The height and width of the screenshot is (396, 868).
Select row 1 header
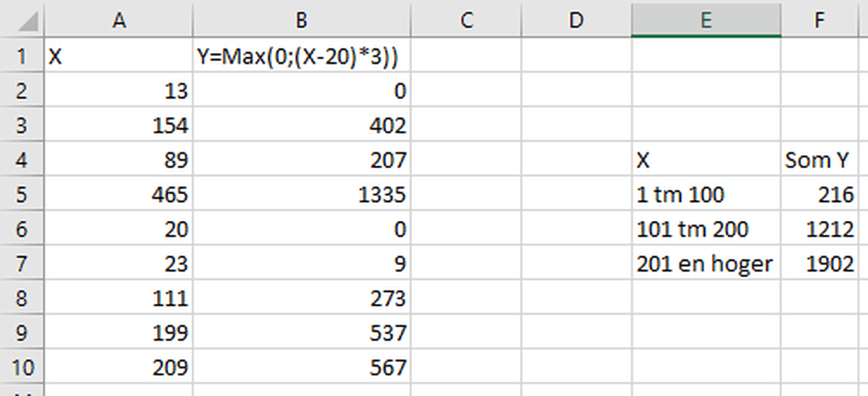[21, 55]
